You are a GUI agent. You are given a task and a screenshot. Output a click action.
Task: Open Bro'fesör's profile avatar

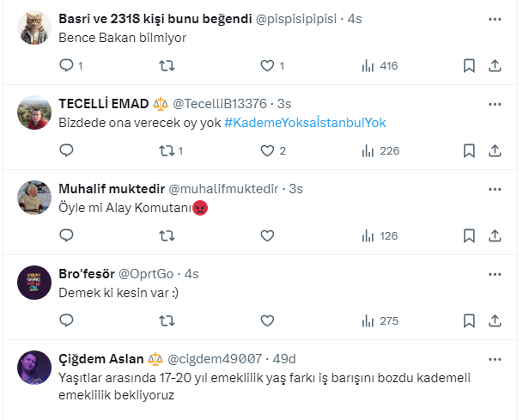pyautogui.click(x=34, y=283)
